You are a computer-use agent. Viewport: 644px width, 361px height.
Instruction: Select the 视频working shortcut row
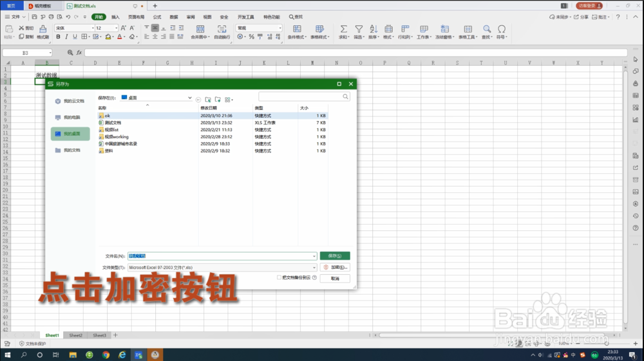(x=213, y=136)
